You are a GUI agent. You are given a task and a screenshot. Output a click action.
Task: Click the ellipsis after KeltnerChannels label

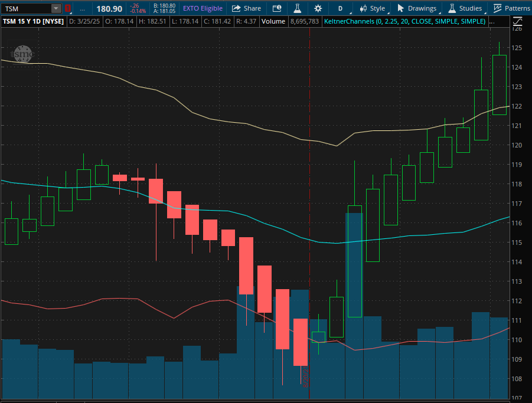pyautogui.click(x=492, y=21)
